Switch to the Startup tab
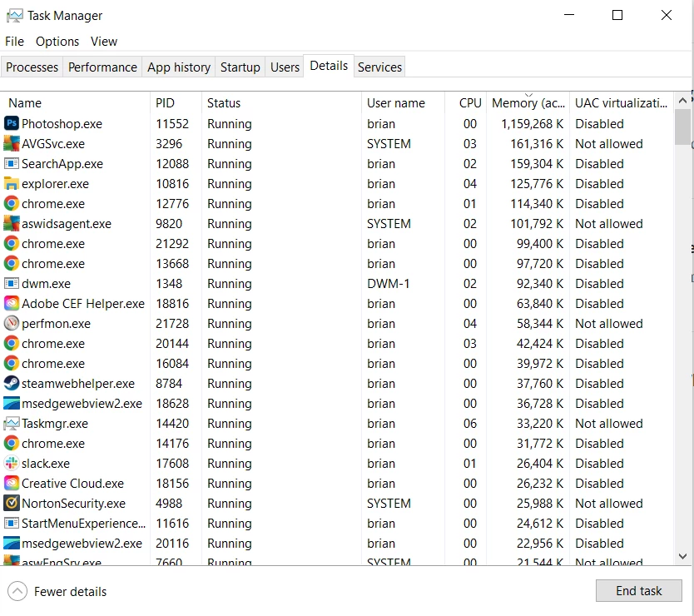Viewport: 694px width, 616px height. point(240,67)
